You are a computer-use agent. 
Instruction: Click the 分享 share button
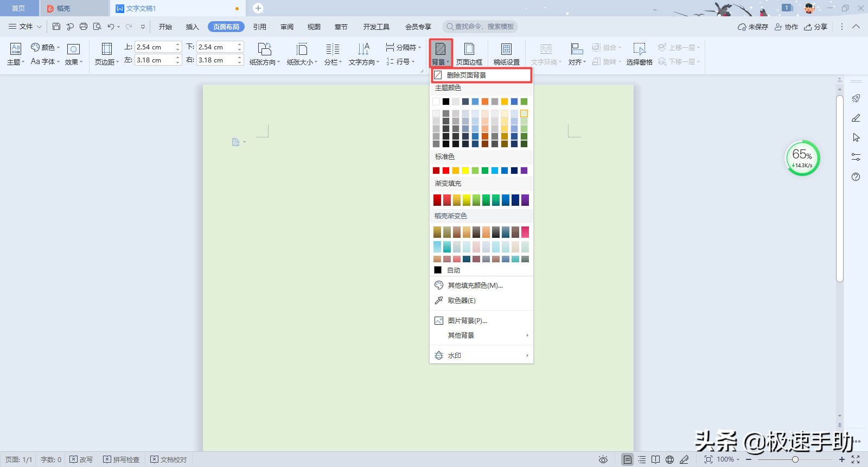pos(816,27)
